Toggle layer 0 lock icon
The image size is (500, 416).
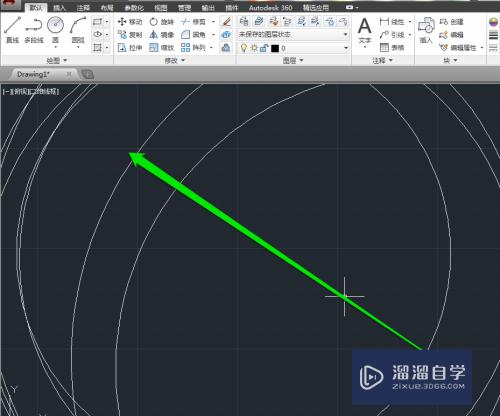point(264,48)
